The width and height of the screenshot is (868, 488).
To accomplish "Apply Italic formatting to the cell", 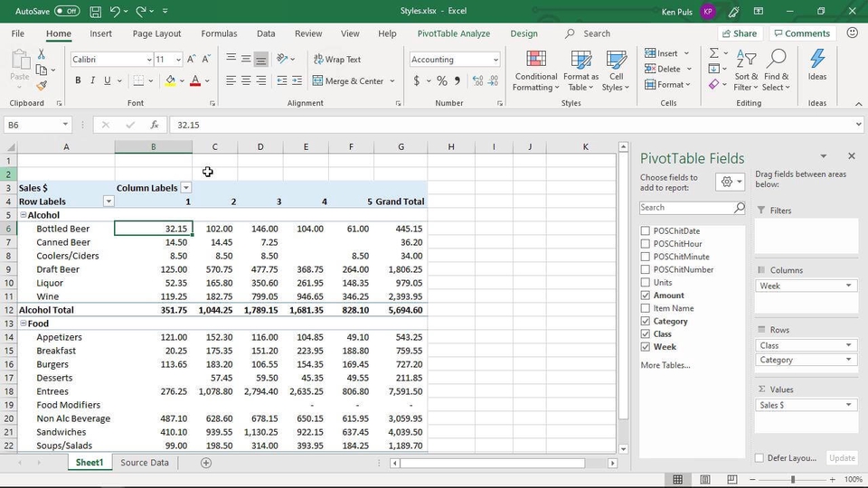I will (92, 80).
